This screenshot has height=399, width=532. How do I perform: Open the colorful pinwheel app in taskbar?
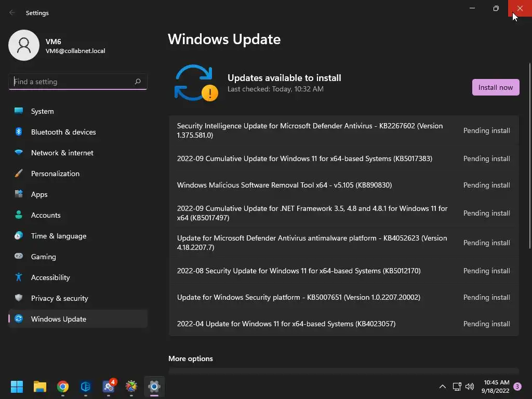pos(131,387)
